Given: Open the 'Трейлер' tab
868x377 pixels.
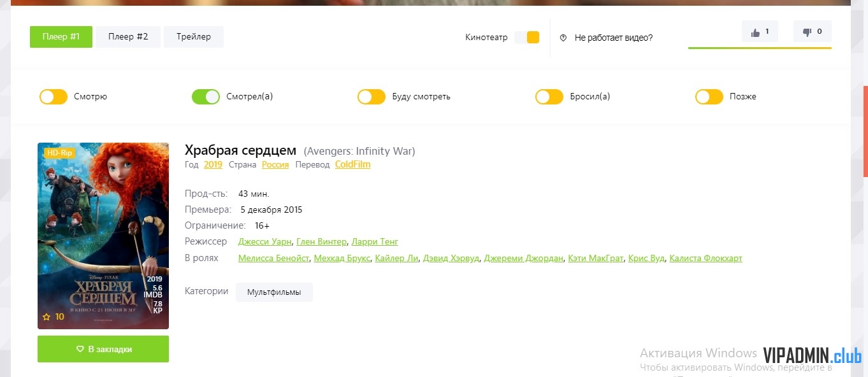Looking at the screenshot, I should coord(194,37).
